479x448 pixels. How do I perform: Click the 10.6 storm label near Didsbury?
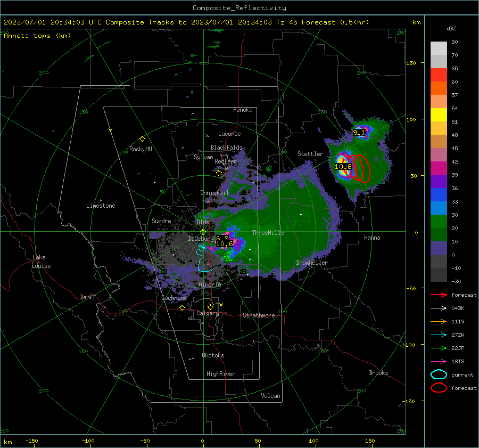click(225, 244)
